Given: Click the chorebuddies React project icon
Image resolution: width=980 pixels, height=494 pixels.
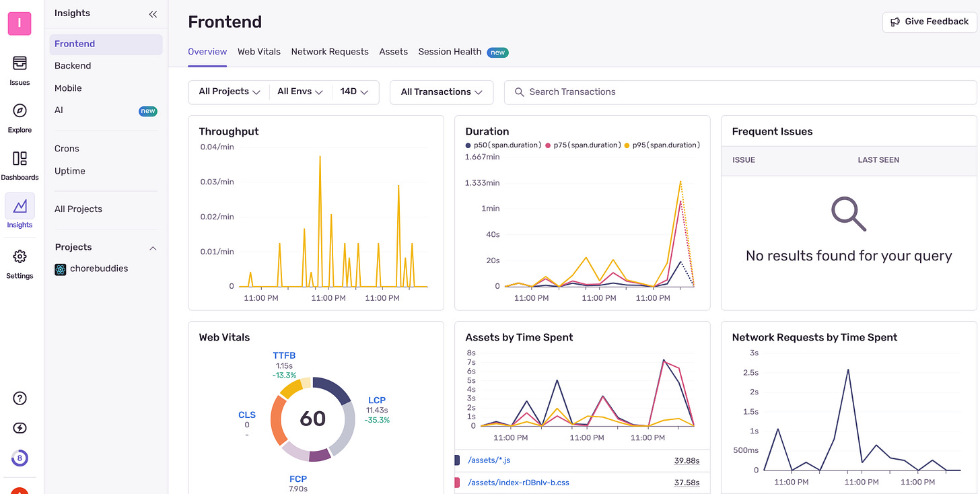Looking at the screenshot, I should (x=61, y=269).
